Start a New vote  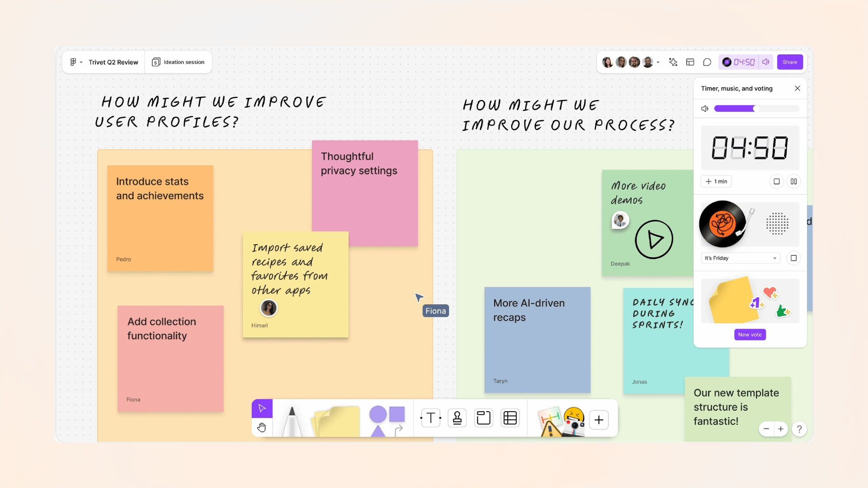point(750,335)
